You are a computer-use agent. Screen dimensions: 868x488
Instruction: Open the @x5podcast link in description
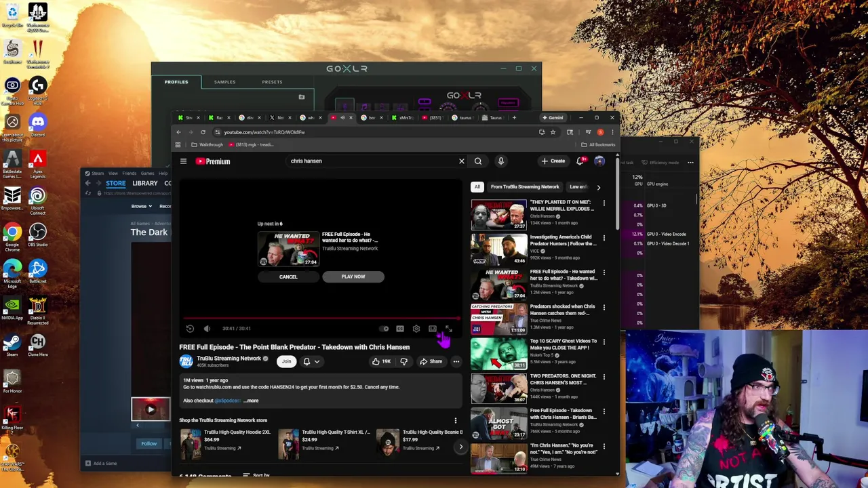tap(228, 401)
